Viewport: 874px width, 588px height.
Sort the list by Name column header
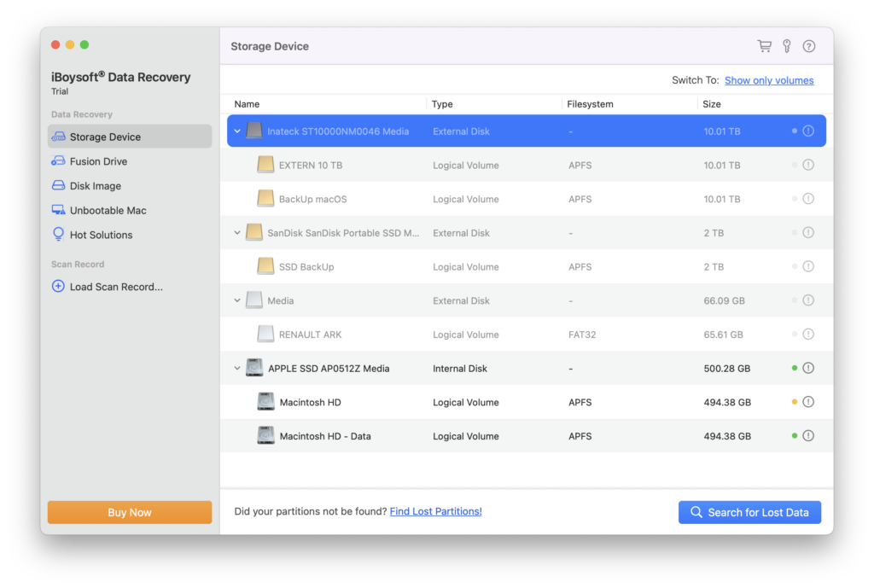[x=247, y=104]
